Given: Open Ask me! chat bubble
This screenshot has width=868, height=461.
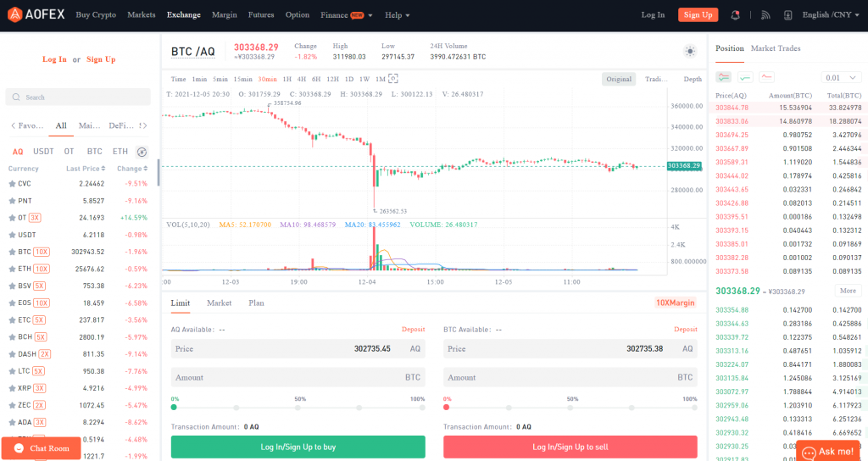Looking at the screenshot, I should pos(829,451).
